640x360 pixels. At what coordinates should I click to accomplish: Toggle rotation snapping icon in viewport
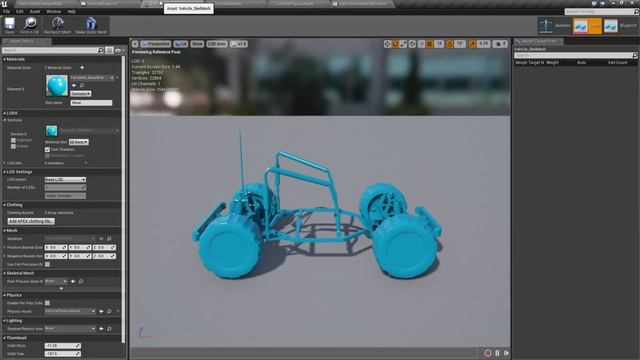[450, 44]
